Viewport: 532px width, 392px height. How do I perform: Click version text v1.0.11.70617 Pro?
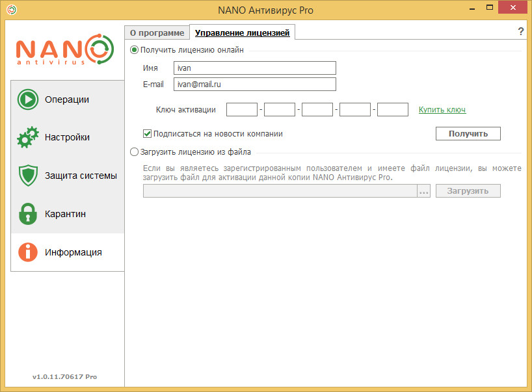tap(65, 376)
